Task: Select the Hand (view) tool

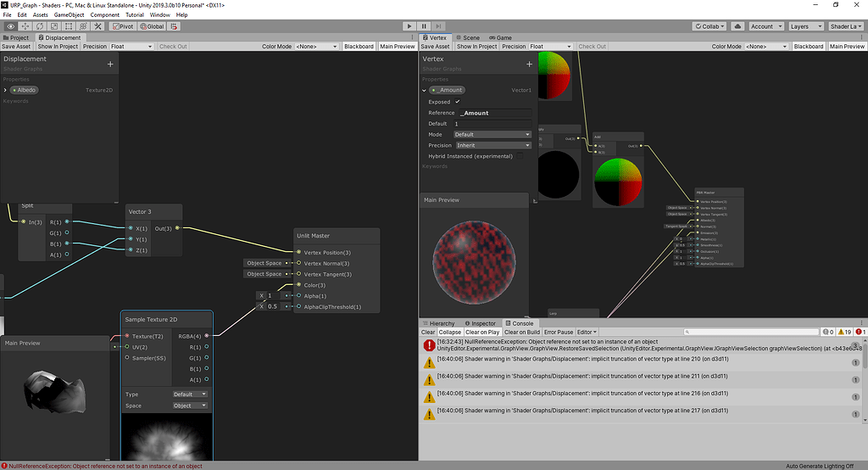Action: click(x=9, y=26)
